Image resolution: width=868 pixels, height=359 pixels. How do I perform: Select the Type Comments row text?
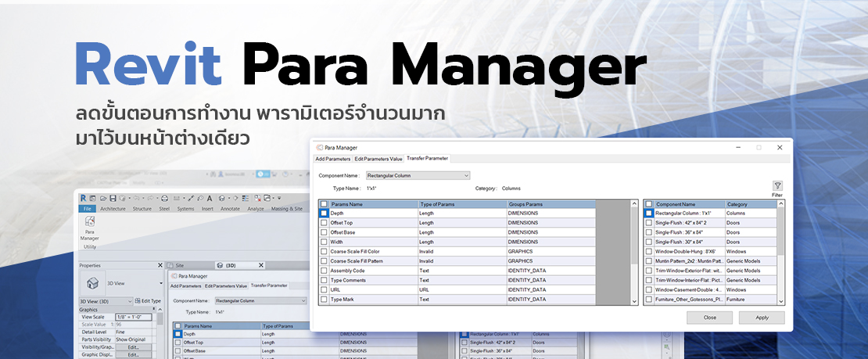[x=348, y=280]
